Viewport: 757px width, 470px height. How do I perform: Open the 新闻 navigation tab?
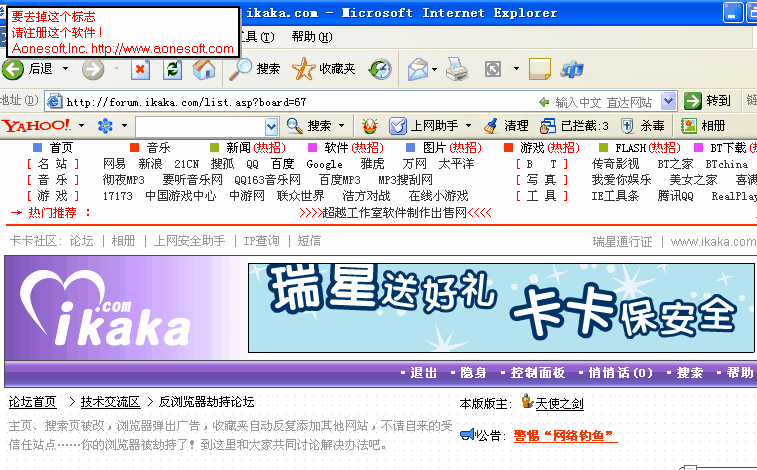[x=238, y=148]
